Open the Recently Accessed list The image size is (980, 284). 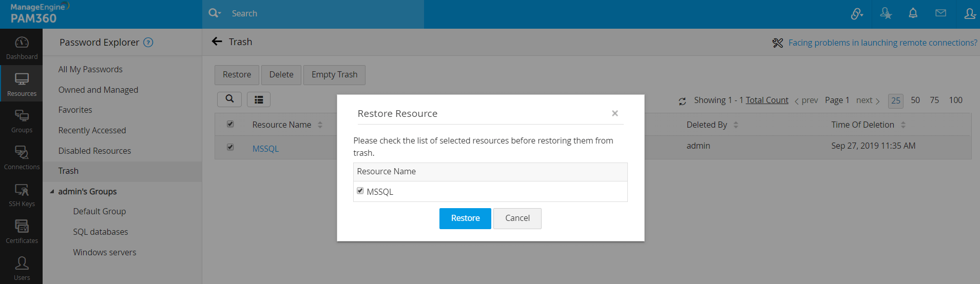coord(92,130)
